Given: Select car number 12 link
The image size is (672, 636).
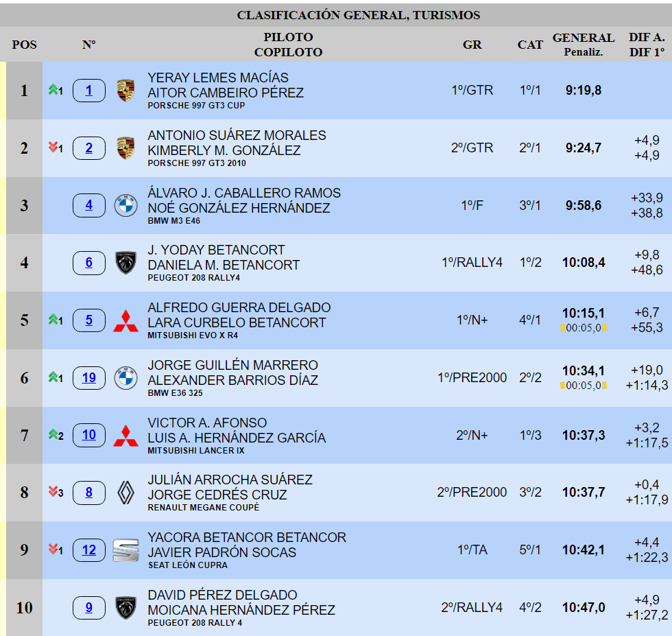Looking at the screenshot, I should tap(89, 550).
